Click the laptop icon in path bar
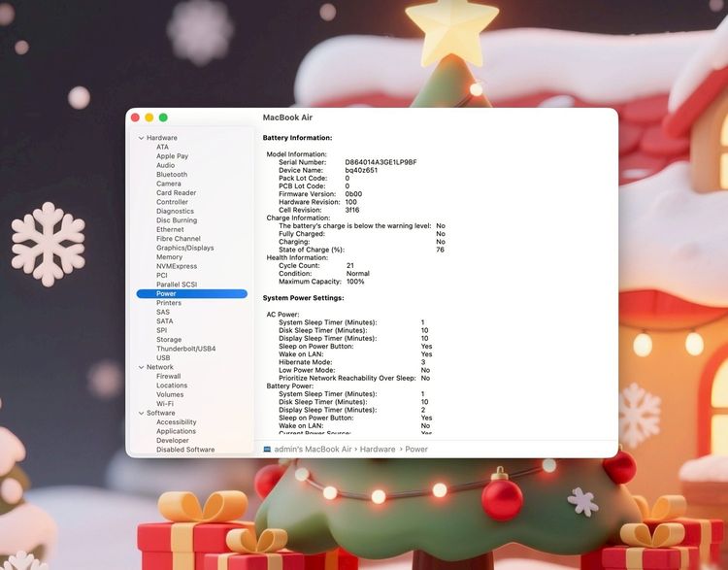Image resolution: width=728 pixels, height=570 pixels. 267,450
